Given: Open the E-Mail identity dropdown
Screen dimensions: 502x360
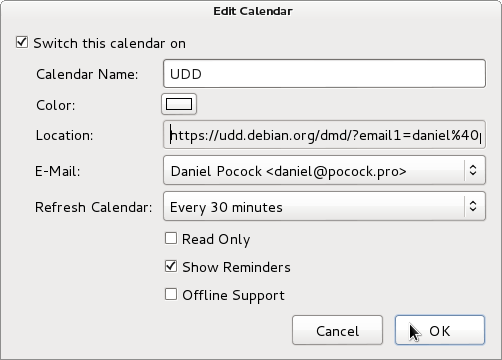Looking at the screenshot, I should point(324,170).
